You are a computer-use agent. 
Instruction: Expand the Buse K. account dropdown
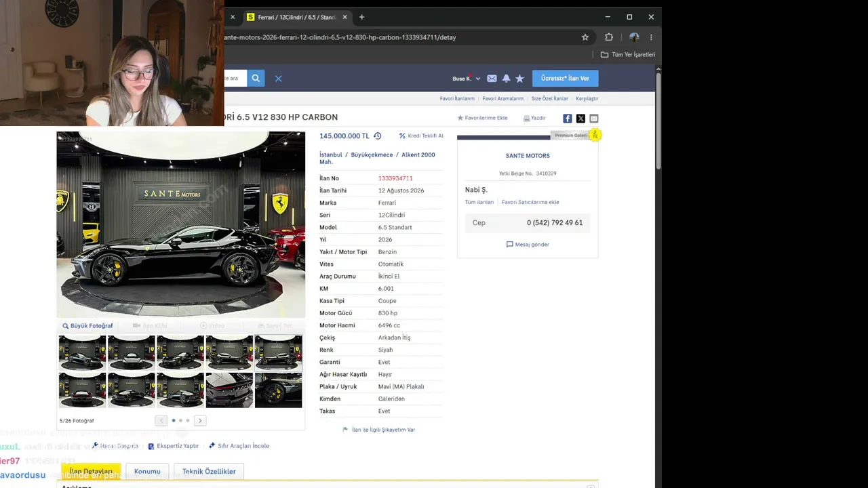(x=467, y=79)
